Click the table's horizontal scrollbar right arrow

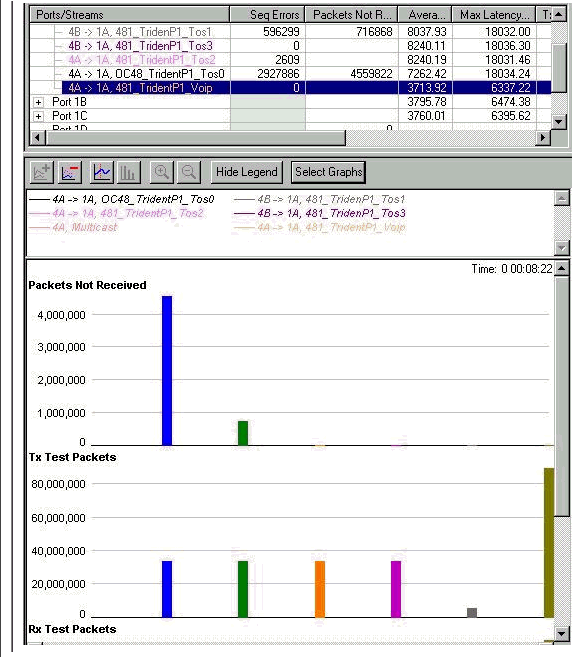pyautogui.click(x=543, y=137)
